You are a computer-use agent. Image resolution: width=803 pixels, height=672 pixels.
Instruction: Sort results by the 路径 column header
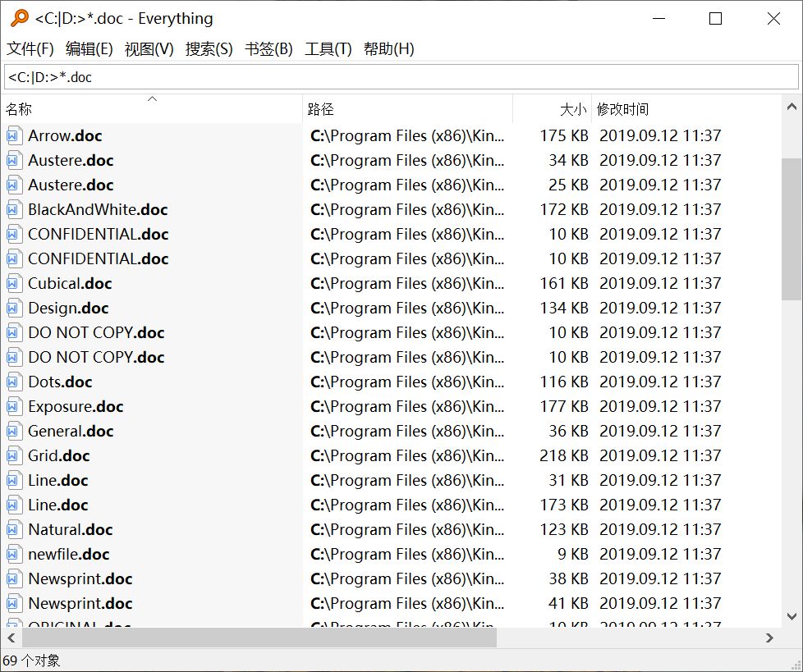pos(407,109)
